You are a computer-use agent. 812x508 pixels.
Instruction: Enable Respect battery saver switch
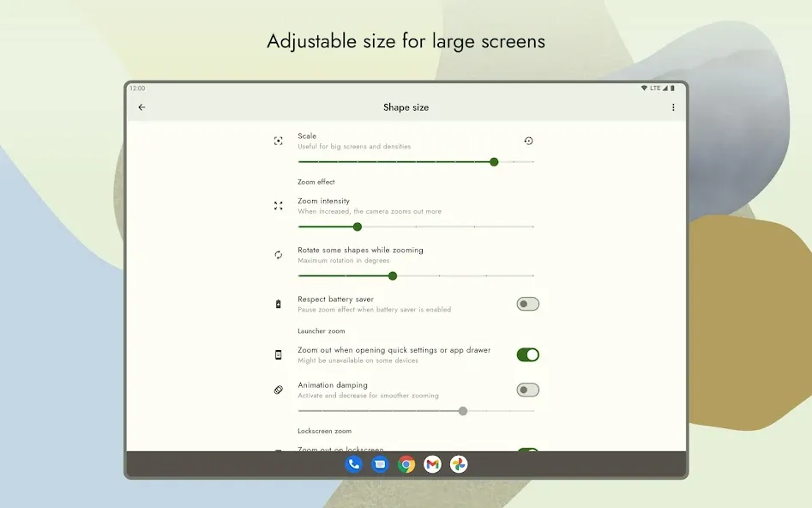(x=527, y=304)
